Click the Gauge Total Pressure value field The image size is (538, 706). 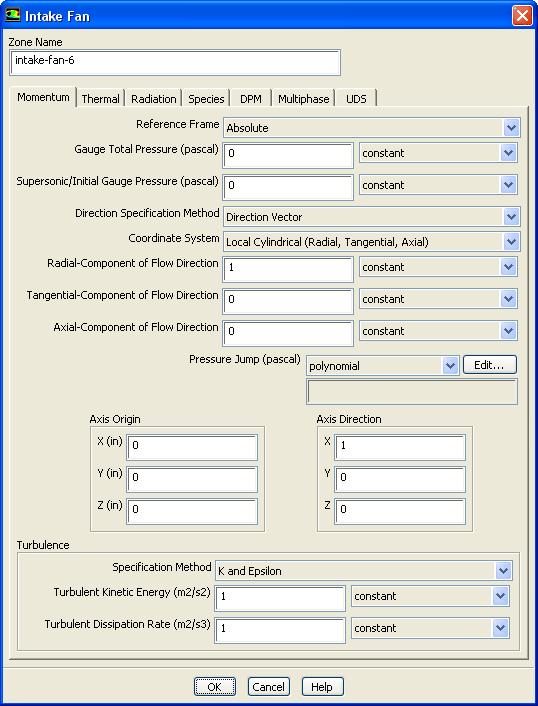tap(288, 155)
